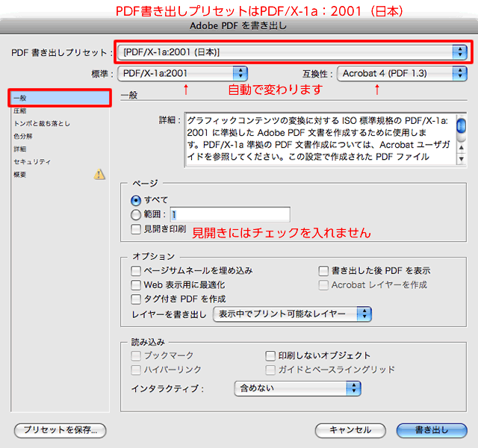
Task: Select the すべて radio button
Action: click(x=136, y=200)
